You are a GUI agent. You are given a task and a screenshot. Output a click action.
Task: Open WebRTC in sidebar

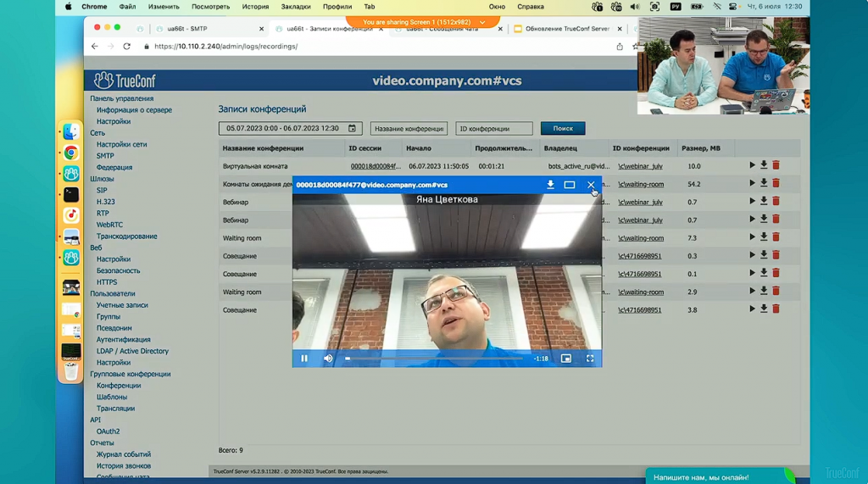pyautogui.click(x=109, y=225)
